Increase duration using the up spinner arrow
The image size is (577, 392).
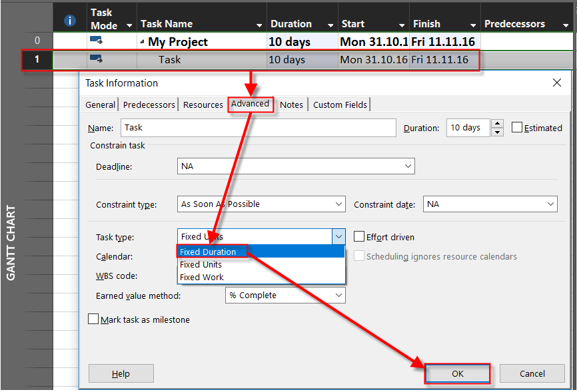497,123
